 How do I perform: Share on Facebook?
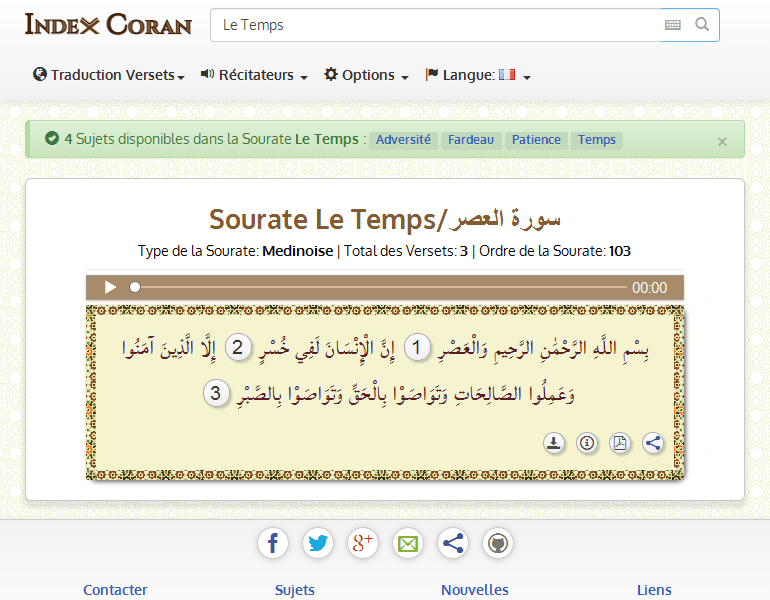pyautogui.click(x=273, y=543)
